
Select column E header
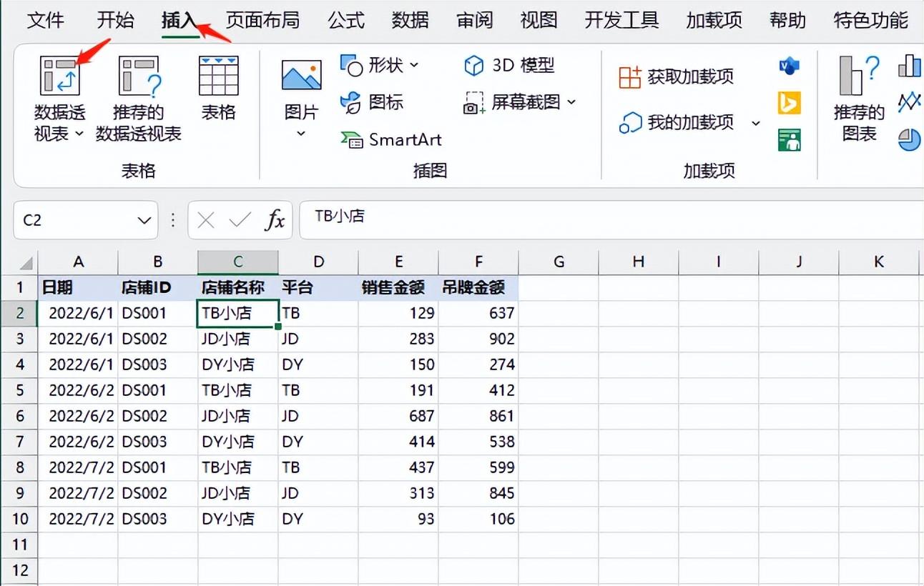click(x=398, y=262)
